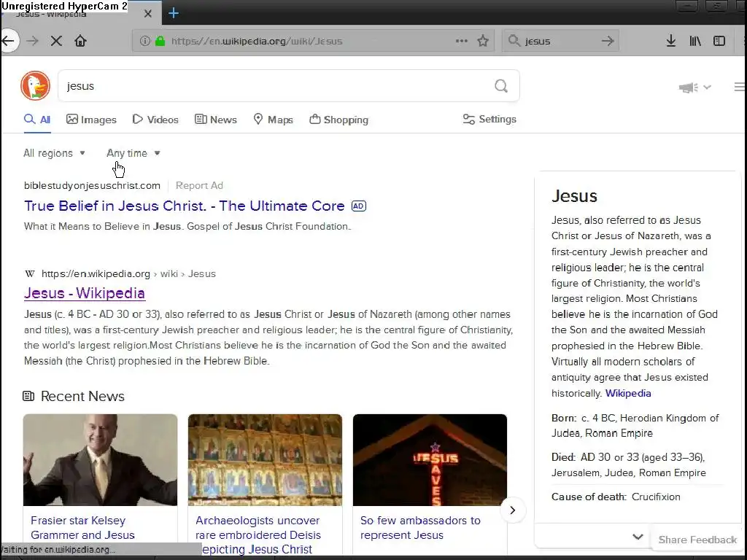This screenshot has width=747, height=560.
Task: Switch to the Videos tab
Action: coord(155,120)
